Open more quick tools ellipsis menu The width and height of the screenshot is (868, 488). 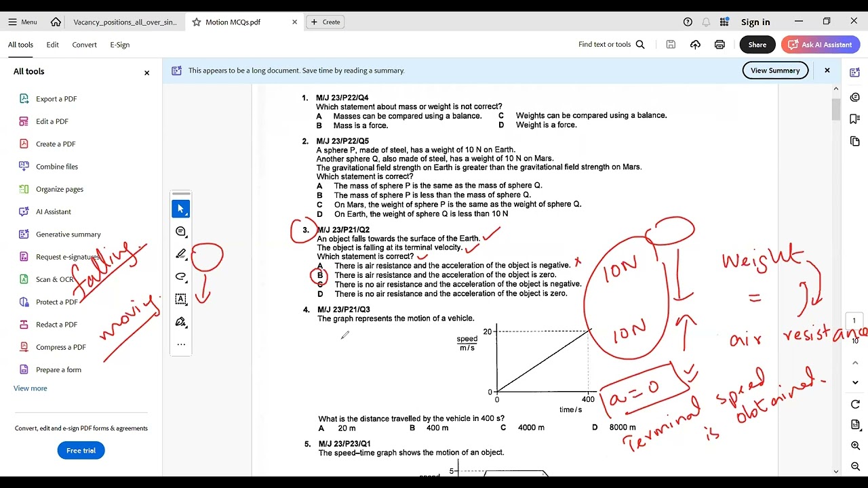pyautogui.click(x=181, y=344)
